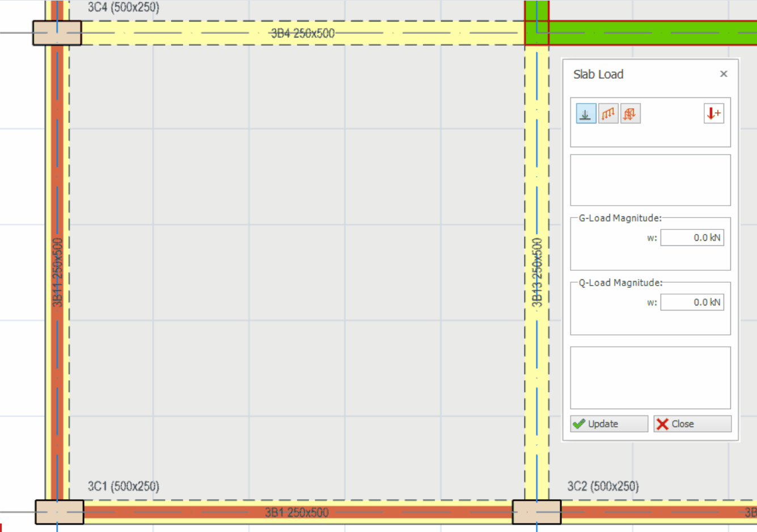The height and width of the screenshot is (532, 757).
Task: Select the point load type icon
Action: pyautogui.click(x=586, y=114)
